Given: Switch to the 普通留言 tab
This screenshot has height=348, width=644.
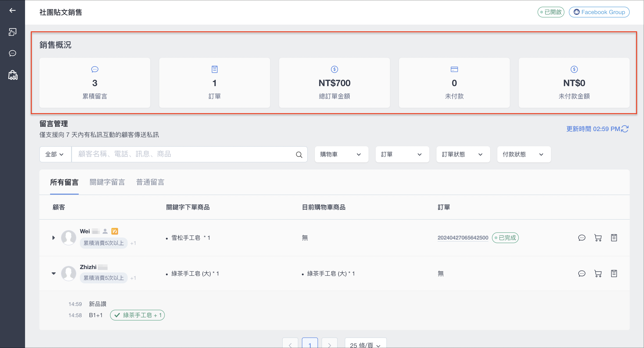Looking at the screenshot, I should 150,182.
